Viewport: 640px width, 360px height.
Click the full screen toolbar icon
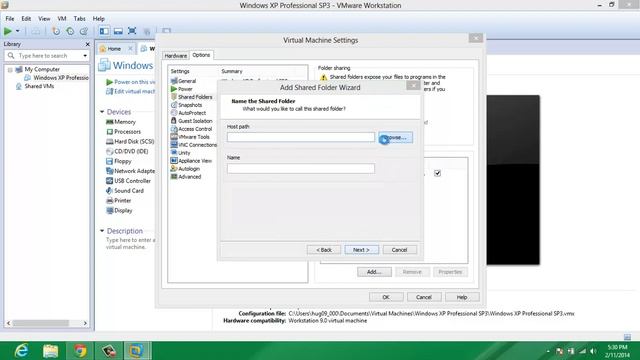point(132,31)
